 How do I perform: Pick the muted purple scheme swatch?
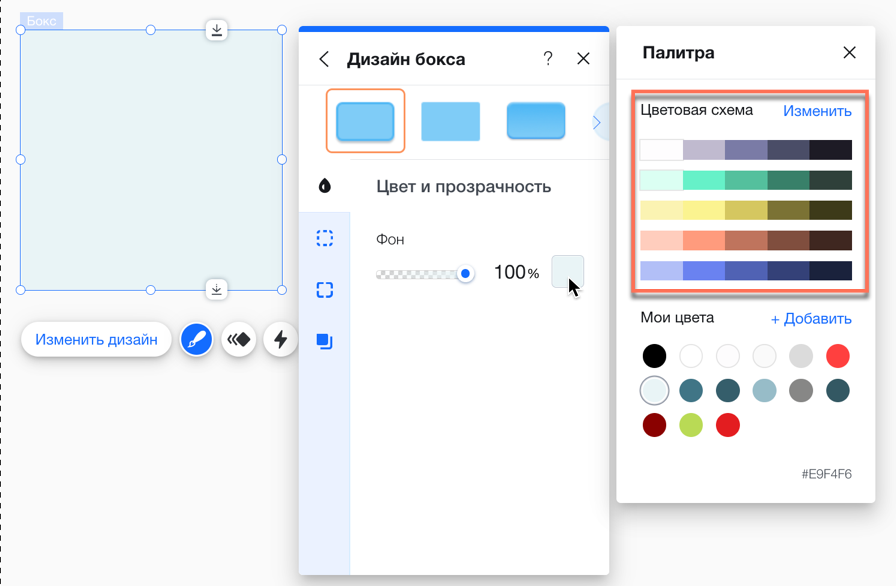coord(746,150)
